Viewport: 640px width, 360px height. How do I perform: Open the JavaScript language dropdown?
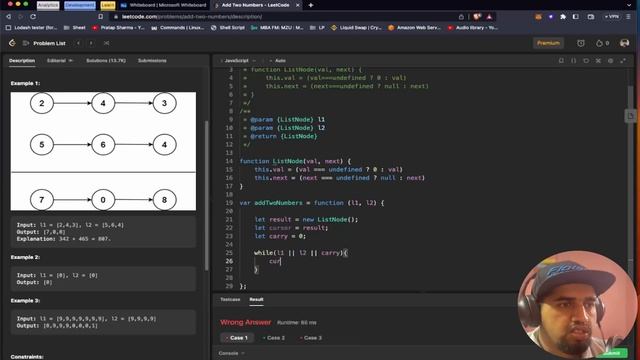[238, 60]
